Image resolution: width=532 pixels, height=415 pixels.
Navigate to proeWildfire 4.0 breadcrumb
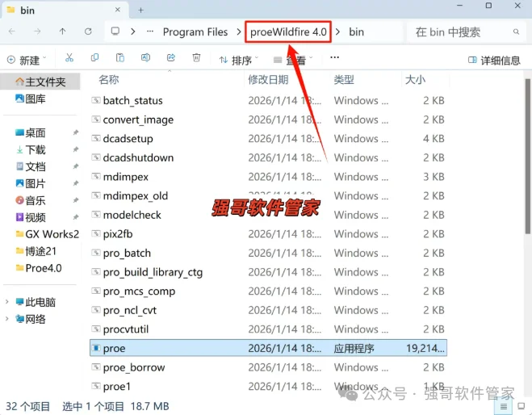coord(288,32)
